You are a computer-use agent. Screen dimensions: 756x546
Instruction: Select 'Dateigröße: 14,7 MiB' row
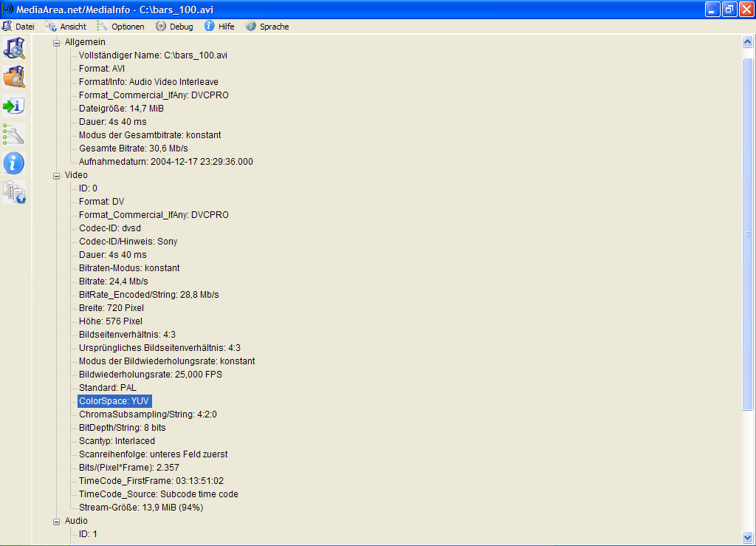coord(121,109)
